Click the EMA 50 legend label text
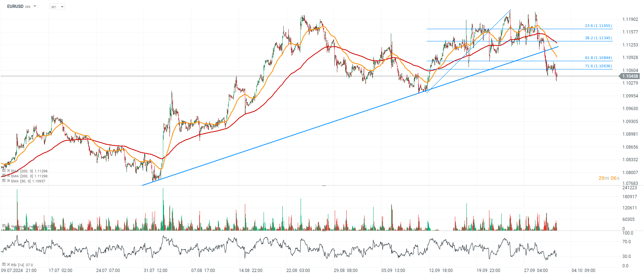This screenshot has width=644, height=277. [x=28, y=181]
